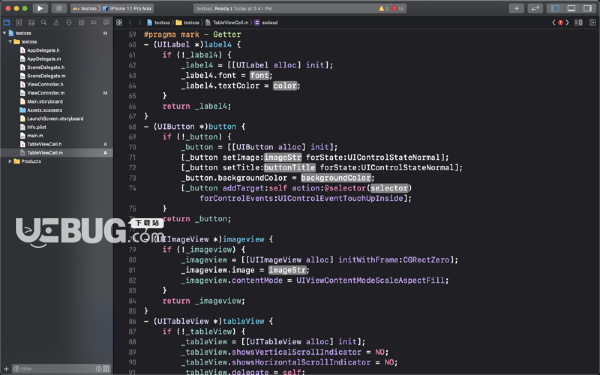Open the Find navigator magnifier
This screenshot has width=600, height=375.
point(44,23)
